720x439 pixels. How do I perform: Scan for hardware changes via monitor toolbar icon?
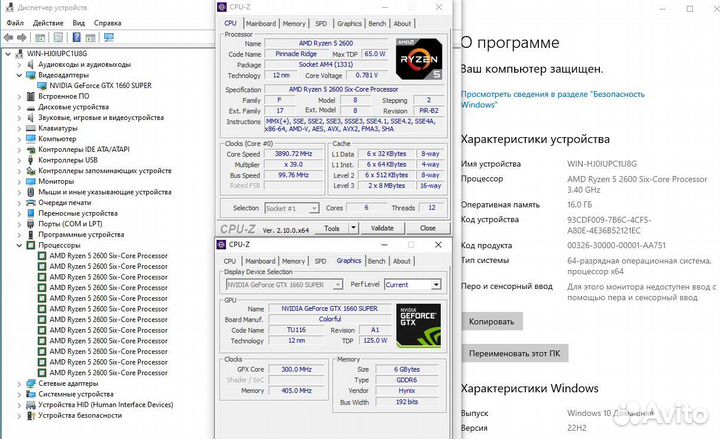(109, 38)
